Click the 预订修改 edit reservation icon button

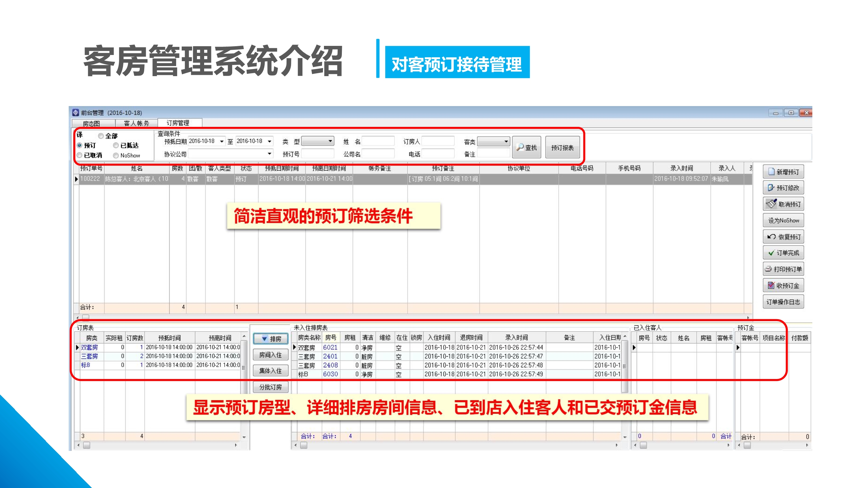pyautogui.click(x=783, y=188)
